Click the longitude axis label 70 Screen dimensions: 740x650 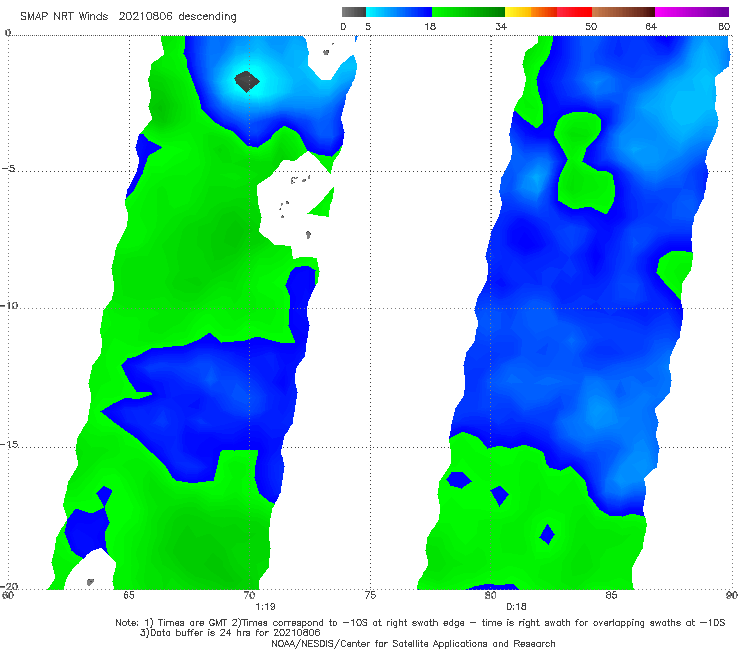tap(250, 595)
